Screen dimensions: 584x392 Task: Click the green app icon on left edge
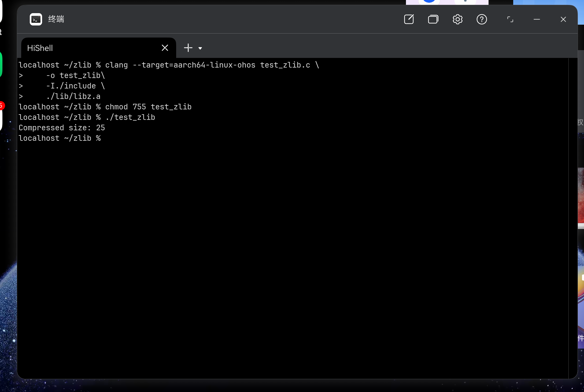tap(1, 64)
